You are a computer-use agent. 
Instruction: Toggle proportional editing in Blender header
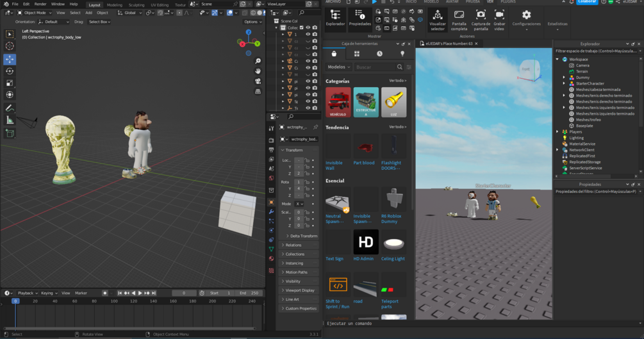tap(179, 13)
